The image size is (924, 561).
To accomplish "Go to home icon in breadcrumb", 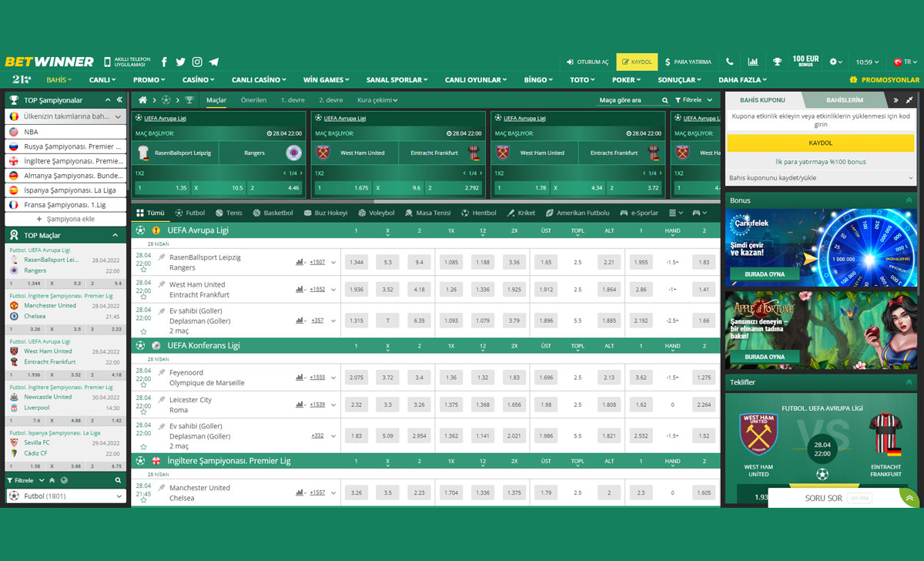I will tap(142, 100).
